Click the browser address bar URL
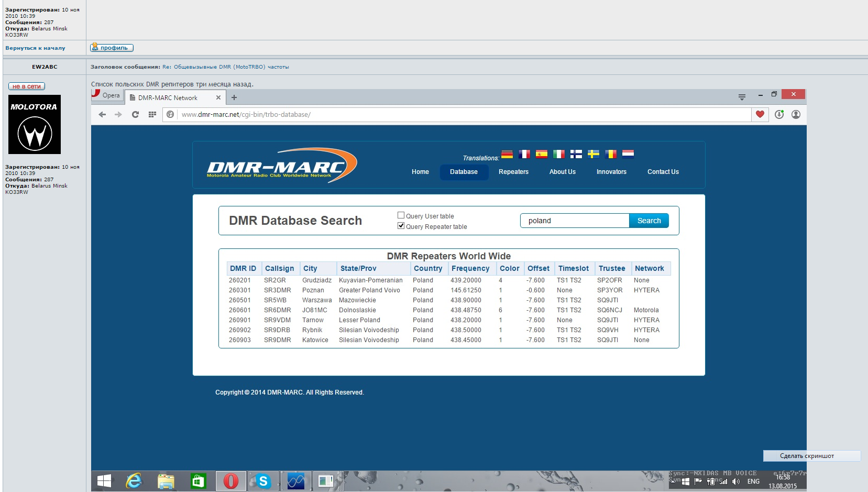868x492 pixels. 246,115
